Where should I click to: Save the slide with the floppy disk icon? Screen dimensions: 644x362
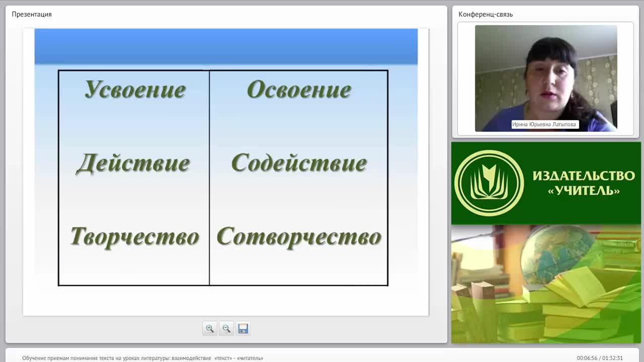pos(243,328)
